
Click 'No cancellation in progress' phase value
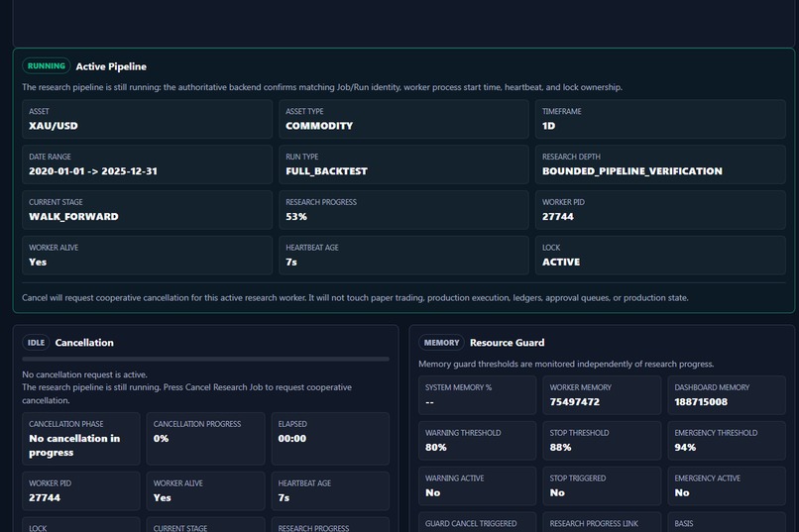click(74, 446)
